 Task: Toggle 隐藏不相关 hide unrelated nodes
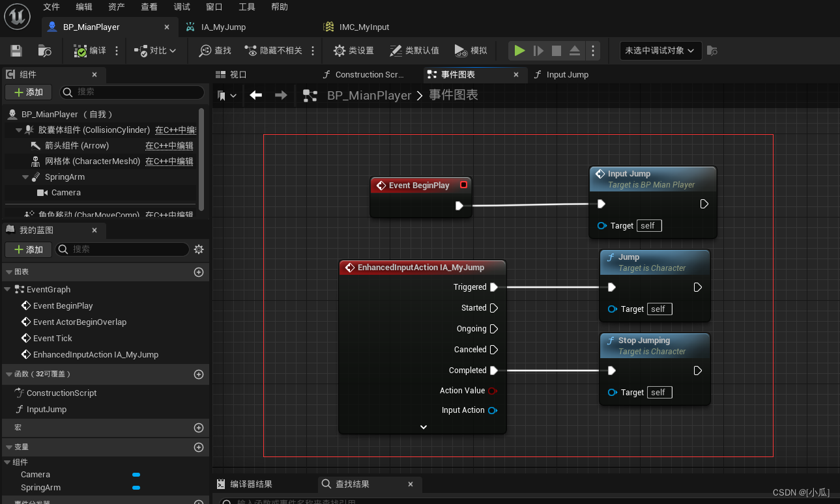pyautogui.click(x=273, y=50)
